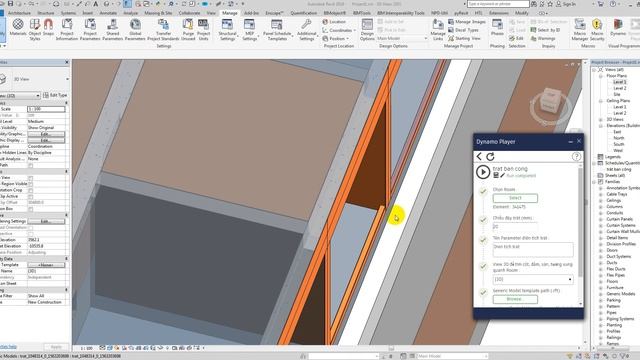Open Manage Images
640x360 pixels.
(x=467, y=22)
